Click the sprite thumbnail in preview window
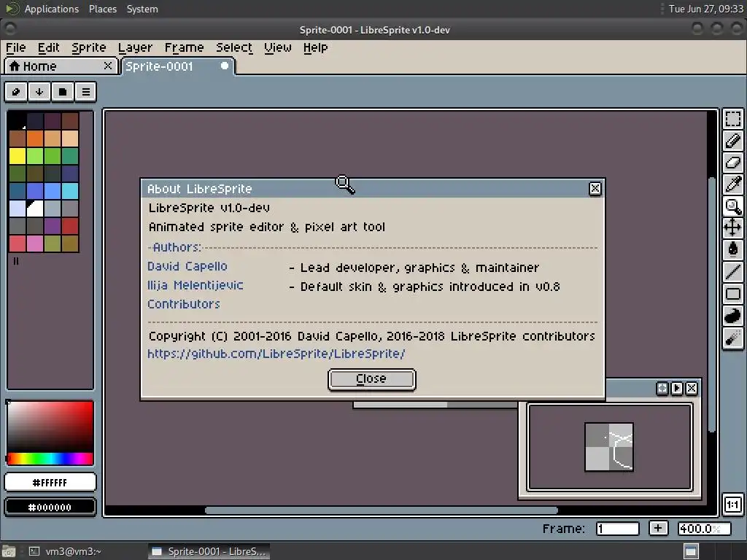The width and height of the screenshot is (747, 560). (609, 447)
